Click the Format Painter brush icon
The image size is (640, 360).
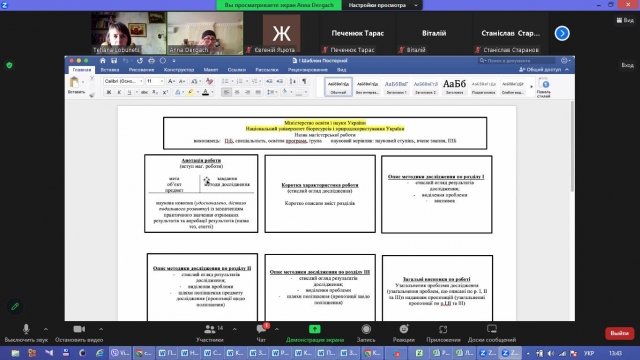pyautogui.click(x=92, y=95)
